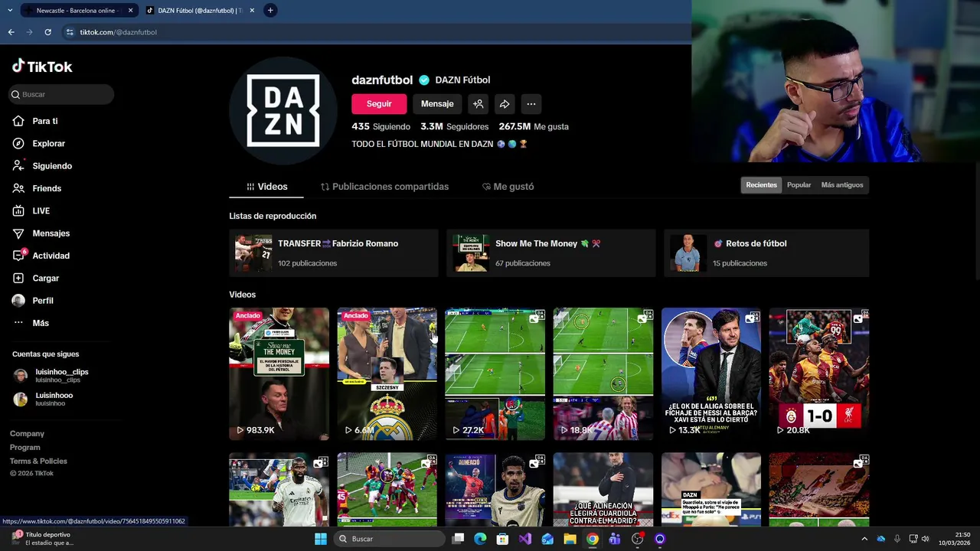The width and height of the screenshot is (980, 551).
Task: Click the share arrow icon on the profile
Action: coord(505,104)
